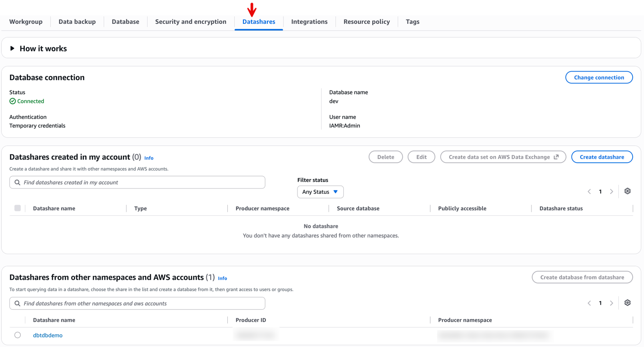644x347 pixels.
Task: Click the Datashare name header in my account table
Action: (54, 208)
